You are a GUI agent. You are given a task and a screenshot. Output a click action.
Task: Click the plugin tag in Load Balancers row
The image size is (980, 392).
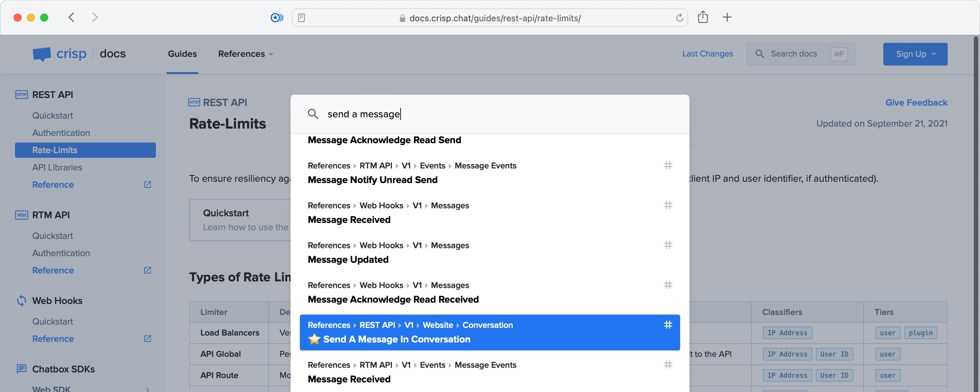coord(920,333)
